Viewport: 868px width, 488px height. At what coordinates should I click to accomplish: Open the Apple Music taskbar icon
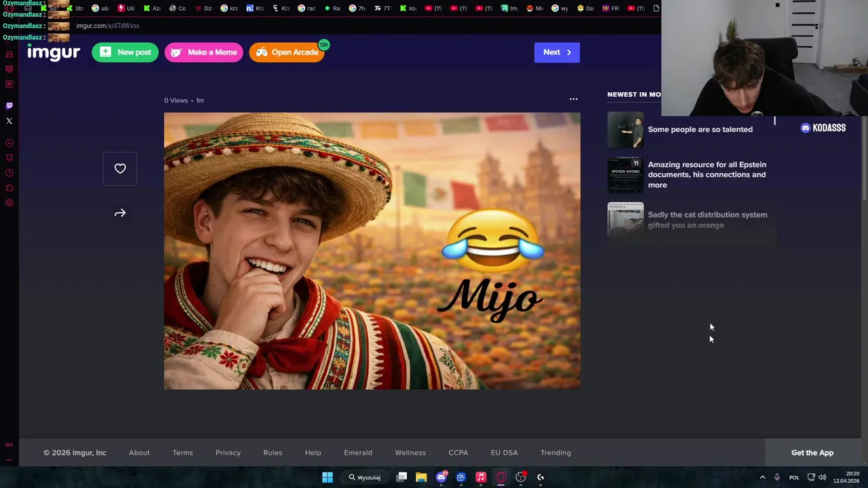481,477
